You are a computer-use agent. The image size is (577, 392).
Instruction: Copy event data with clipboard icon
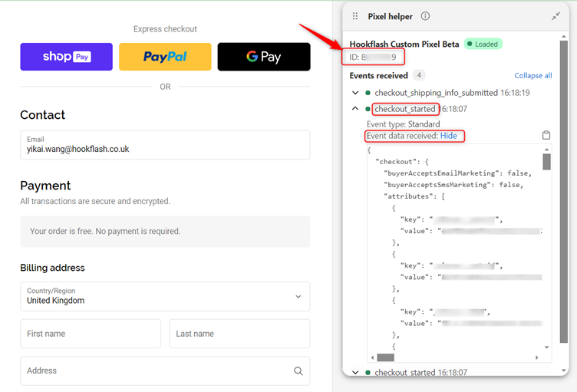(x=546, y=135)
